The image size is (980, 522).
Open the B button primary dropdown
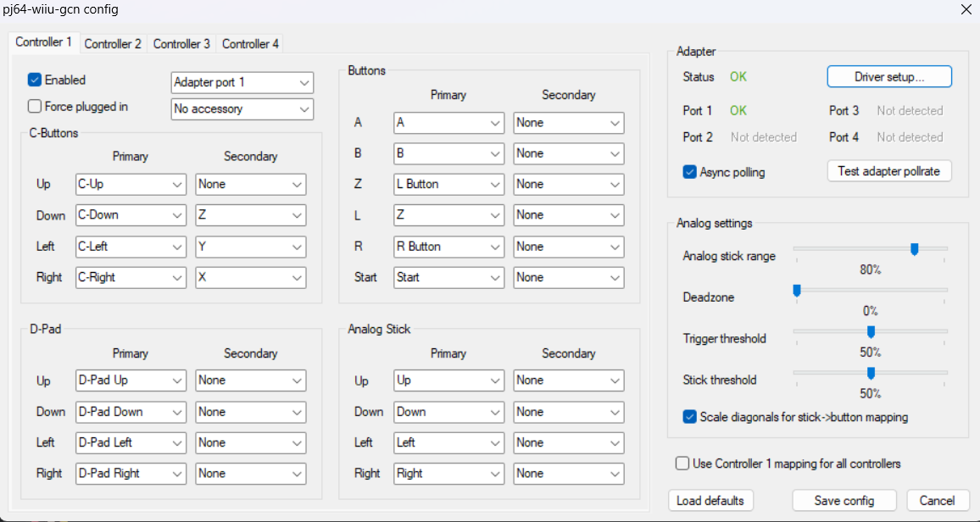[x=448, y=153]
